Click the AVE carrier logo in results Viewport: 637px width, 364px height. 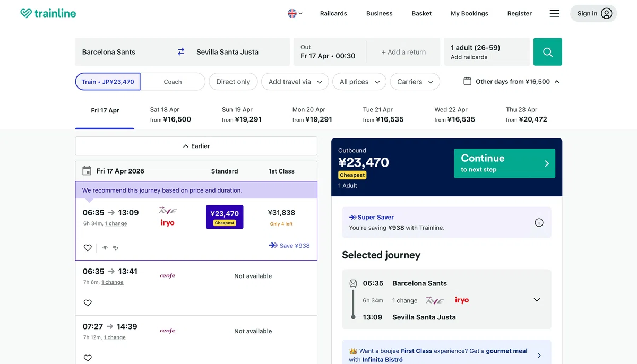(x=167, y=210)
